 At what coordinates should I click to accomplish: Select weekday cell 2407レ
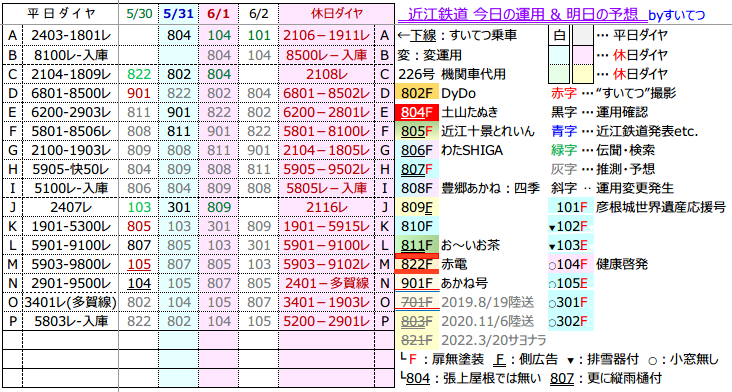70,207
